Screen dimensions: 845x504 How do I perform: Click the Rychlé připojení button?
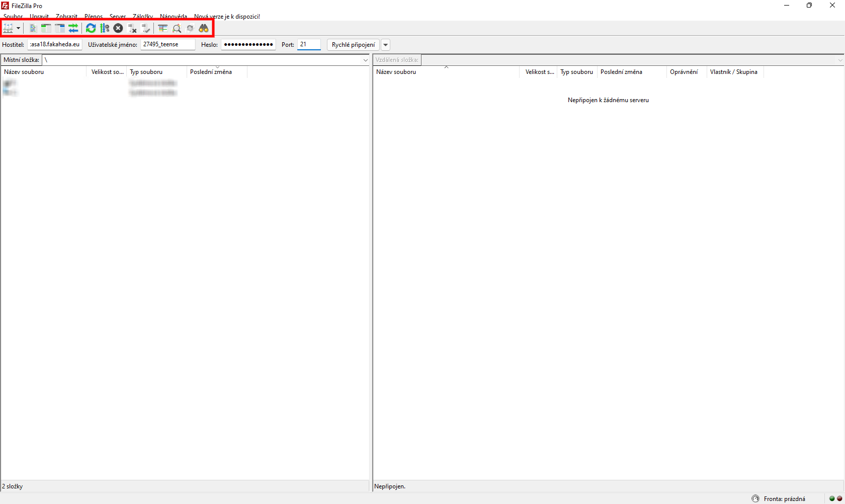click(353, 45)
